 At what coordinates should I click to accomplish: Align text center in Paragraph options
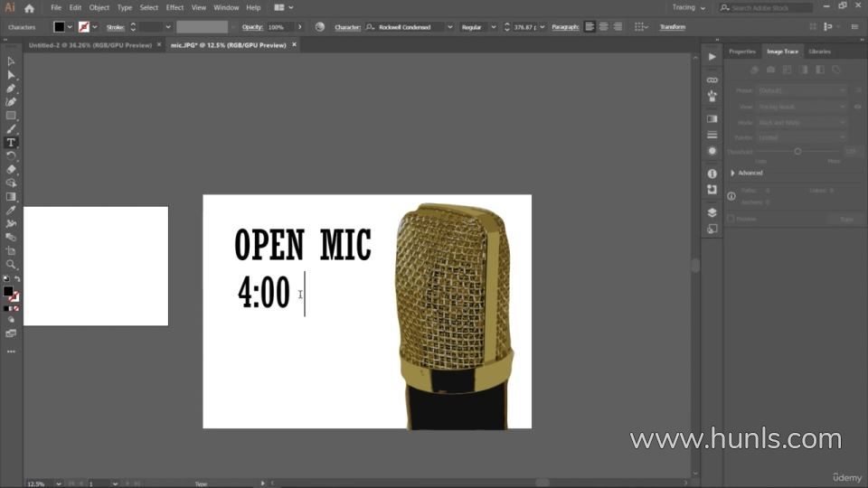pyautogui.click(x=603, y=27)
